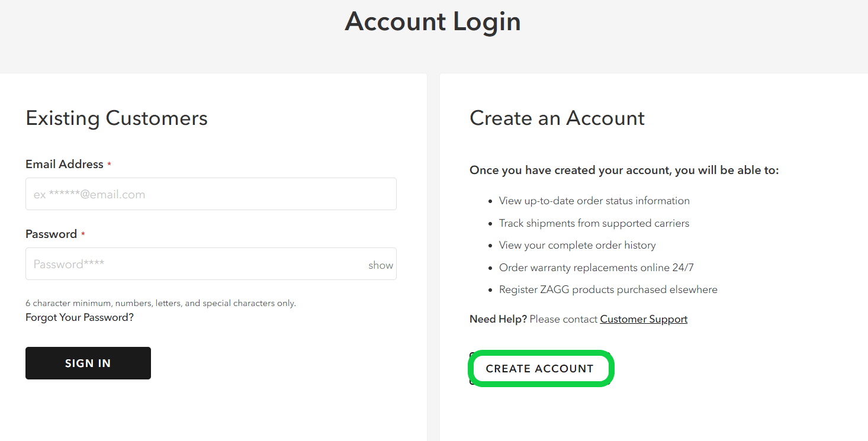The height and width of the screenshot is (441, 868).
Task: Click the Email Address field label
Action: click(65, 165)
